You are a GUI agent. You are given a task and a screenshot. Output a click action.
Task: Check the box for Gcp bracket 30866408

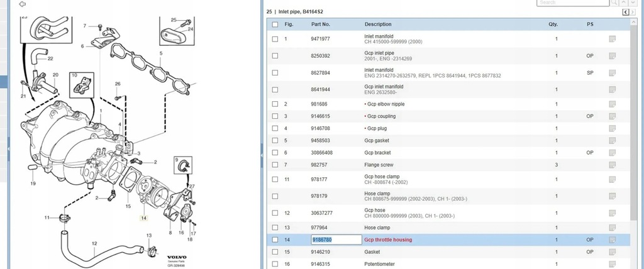[275, 153]
